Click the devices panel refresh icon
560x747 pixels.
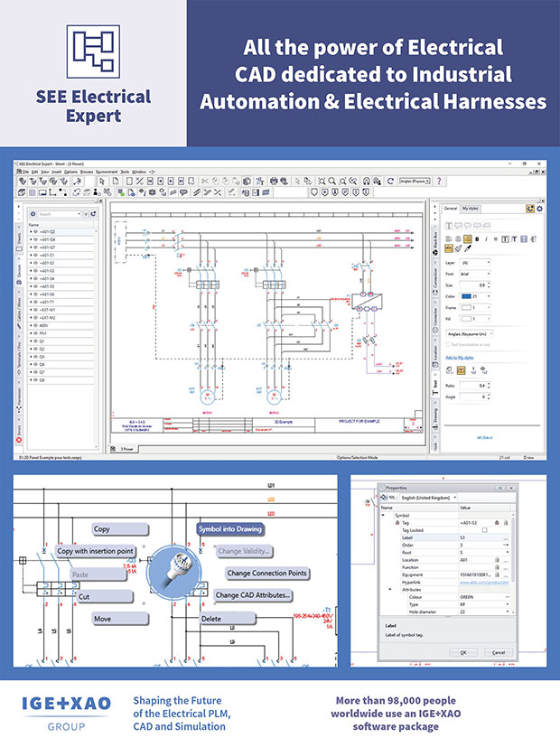pos(93,214)
